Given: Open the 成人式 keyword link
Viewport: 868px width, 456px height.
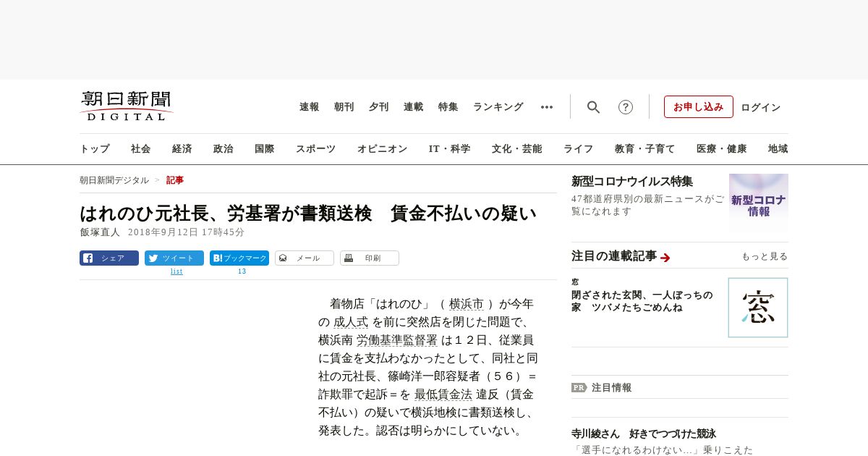Looking at the screenshot, I should tap(351, 322).
